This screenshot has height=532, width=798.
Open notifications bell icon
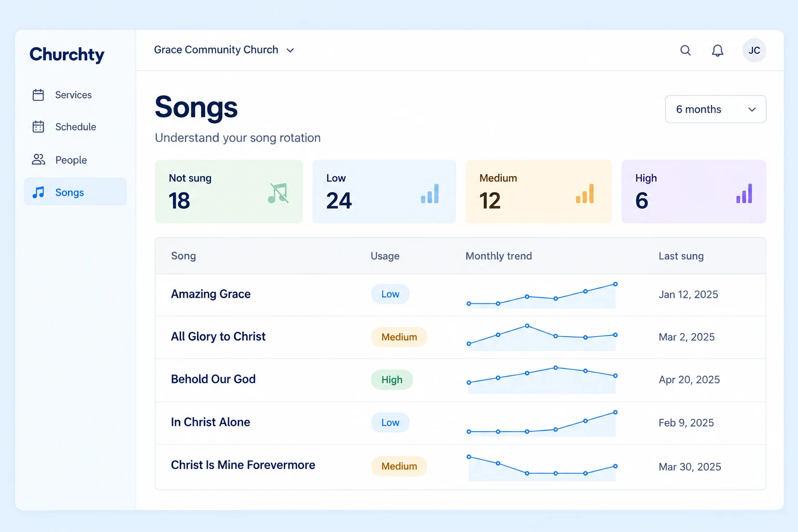717,50
